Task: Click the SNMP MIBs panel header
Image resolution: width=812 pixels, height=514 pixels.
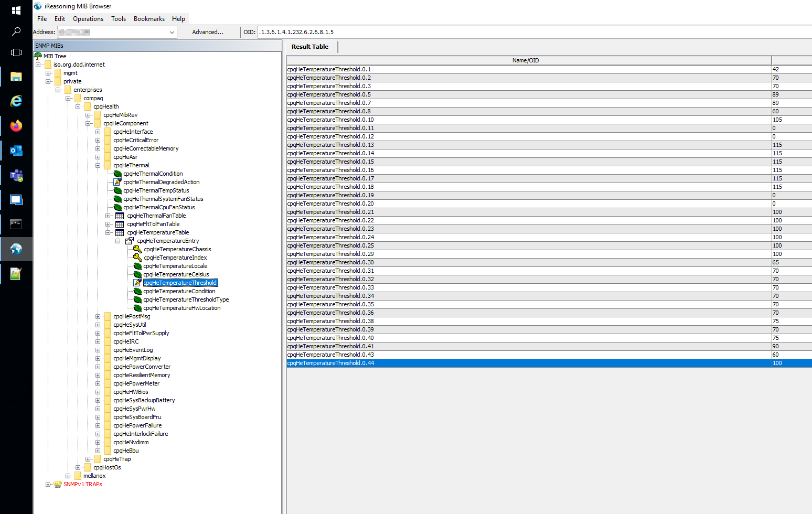Action: 157,46
